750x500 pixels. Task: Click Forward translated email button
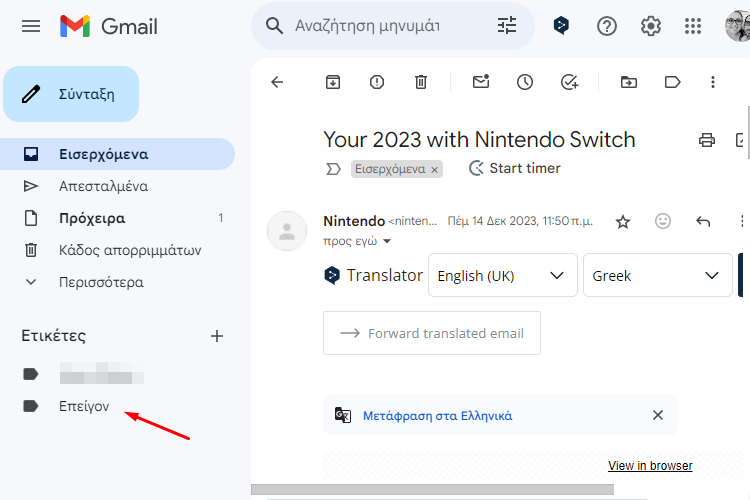432,333
